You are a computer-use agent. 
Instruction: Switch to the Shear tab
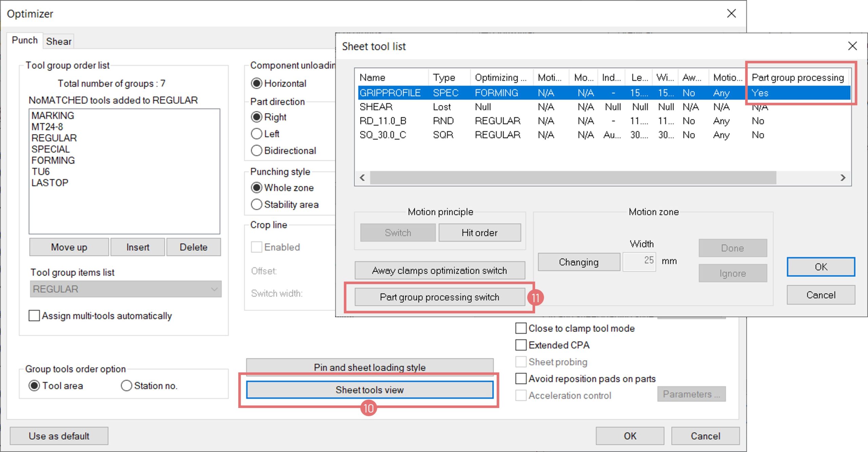[59, 41]
